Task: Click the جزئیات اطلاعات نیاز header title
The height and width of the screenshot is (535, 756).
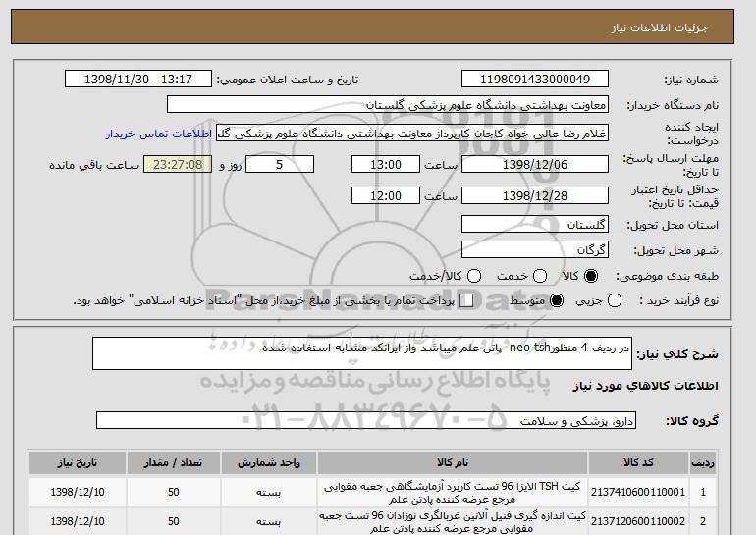Action: point(659,27)
